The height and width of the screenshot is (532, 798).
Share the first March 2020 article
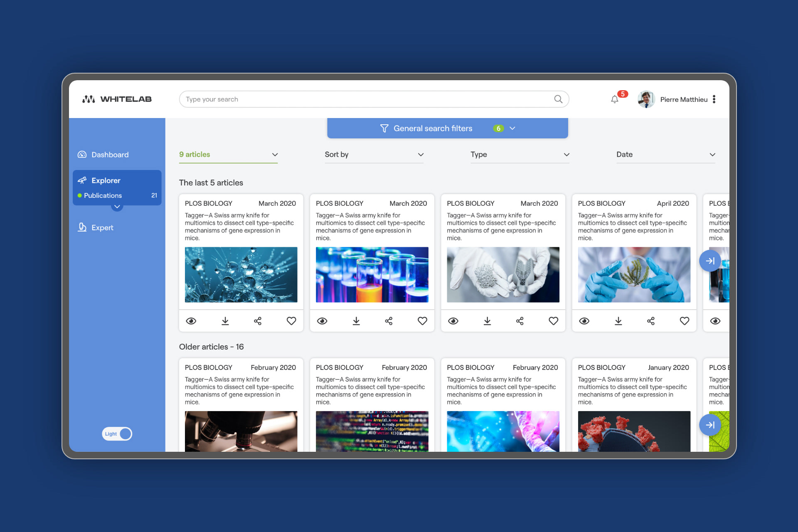pos(258,321)
